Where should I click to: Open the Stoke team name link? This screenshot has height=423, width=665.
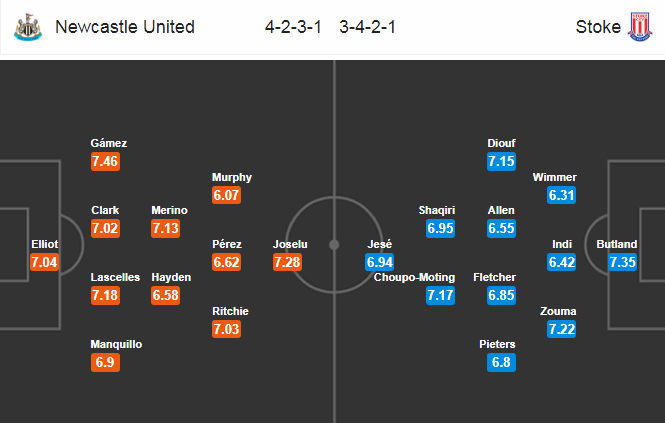(598, 27)
